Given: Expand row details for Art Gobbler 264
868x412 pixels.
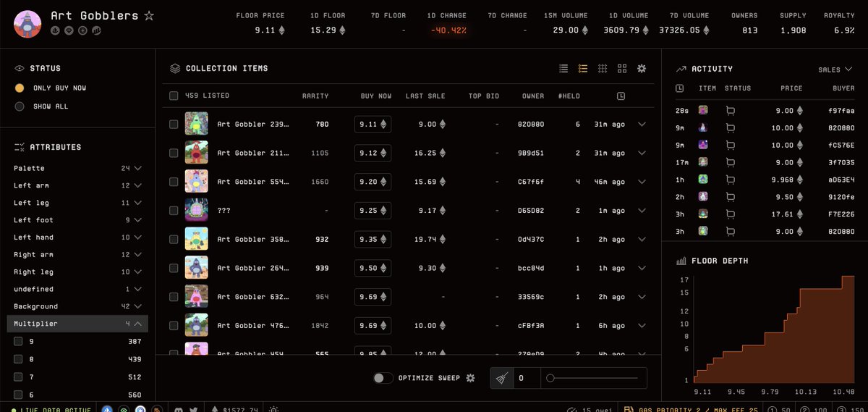Looking at the screenshot, I should (x=642, y=268).
